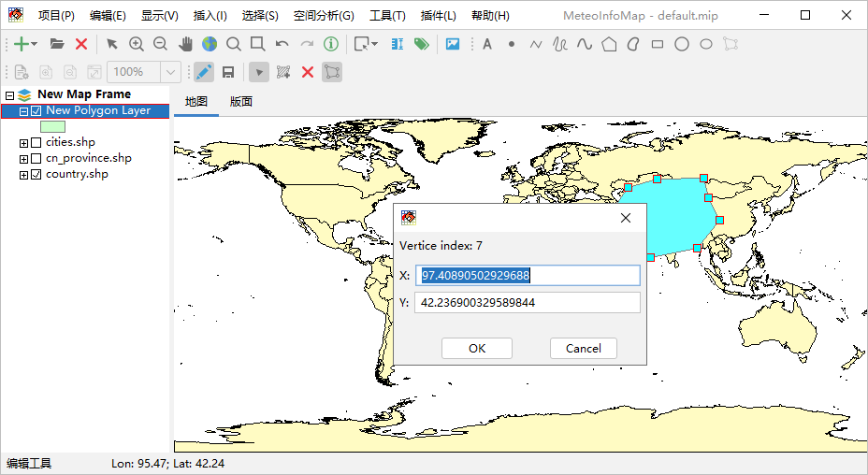The width and height of the screenshot is (868, 475).
Task: Click the full extent globe icon
Action: tap(210, 44)
